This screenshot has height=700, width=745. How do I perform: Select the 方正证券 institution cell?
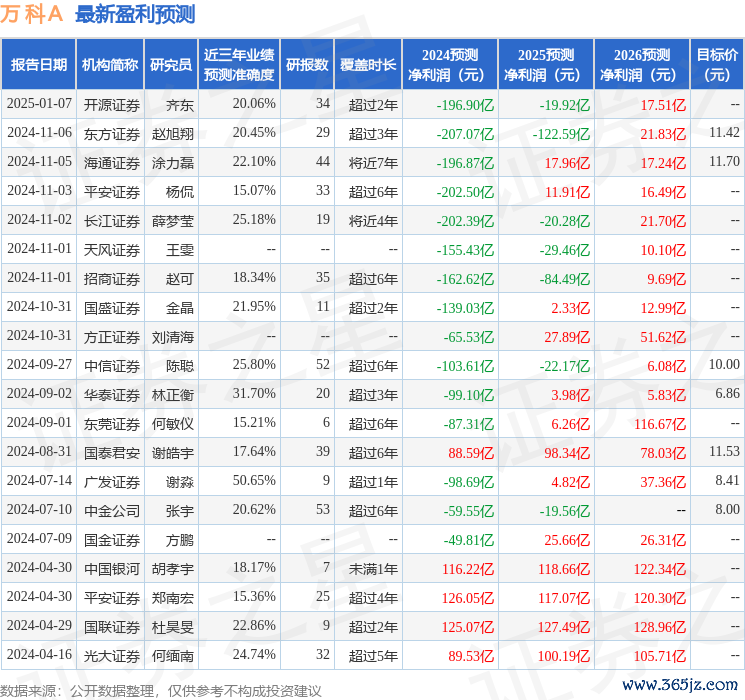[112, 337]
